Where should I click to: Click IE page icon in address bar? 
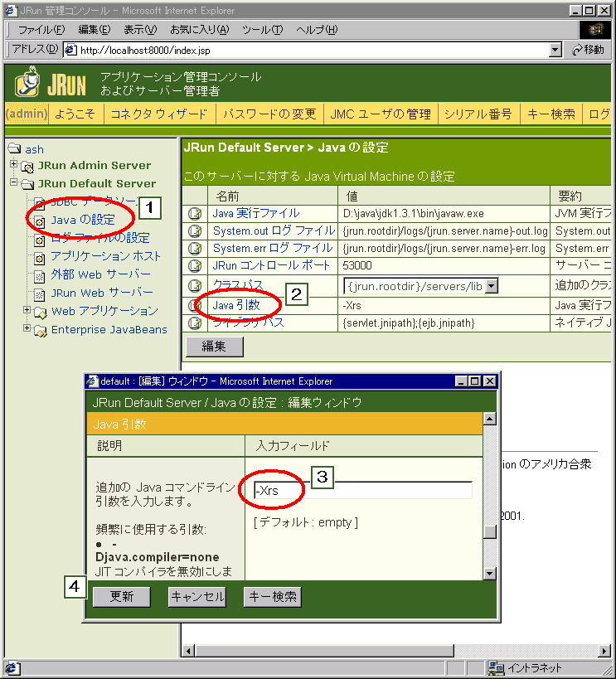click(70, 51)
